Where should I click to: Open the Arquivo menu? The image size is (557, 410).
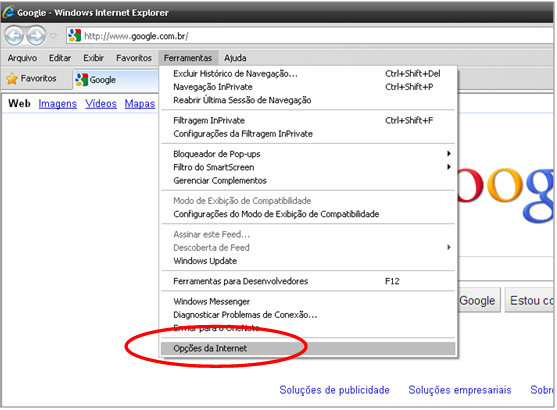tap(22, 58)
